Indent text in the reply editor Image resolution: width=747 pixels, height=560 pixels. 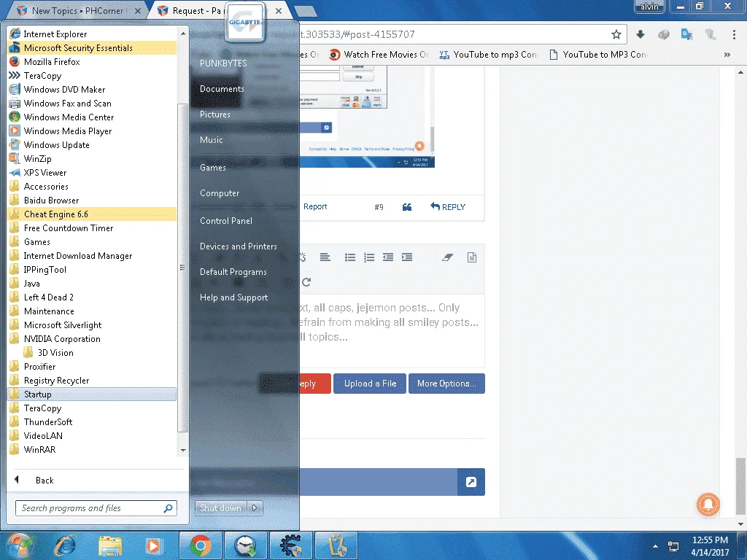[407, 257]
